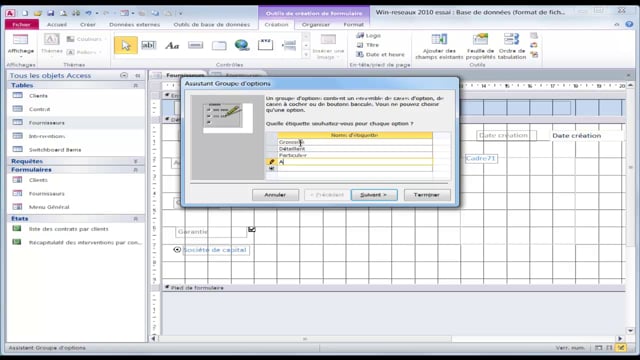640x360 pixels.
Task: Click the Particulier label row
Action: [355, 155]
